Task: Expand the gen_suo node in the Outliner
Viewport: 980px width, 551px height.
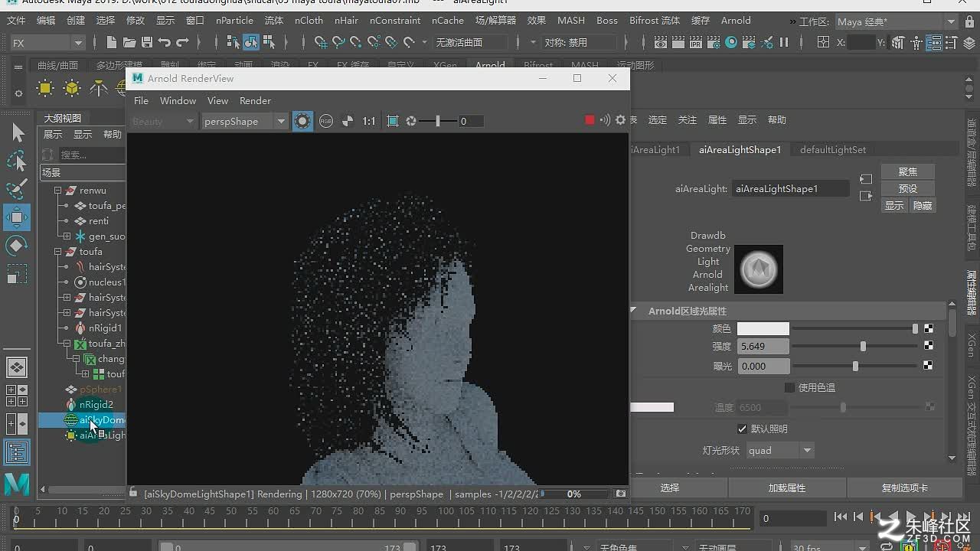Action: click(67, 236)
